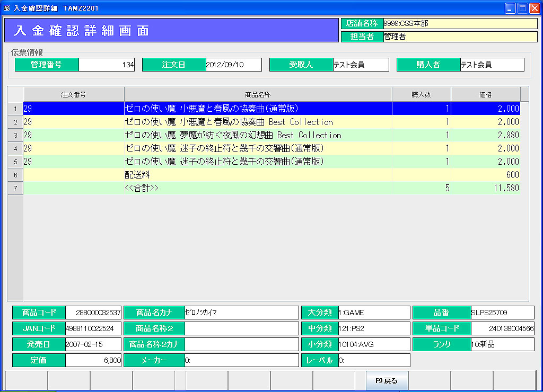The image size is (543, 392).
Task: Click the 品番 field SLPS25709
Action: point(502,313)
